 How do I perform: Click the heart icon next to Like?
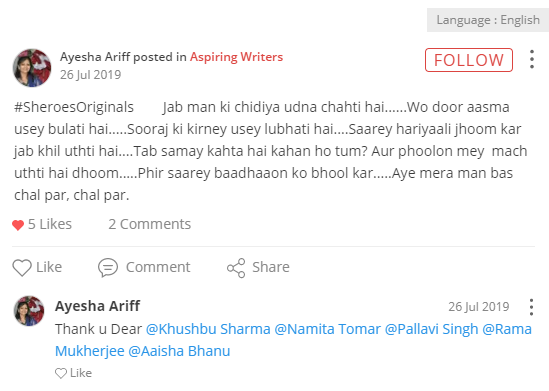point(22,268)
